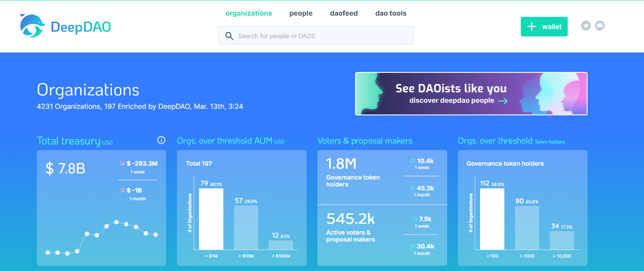Click the > $10M axis label
The width and height of the screenshot is (644, 271).
click(x=246, y=256)
